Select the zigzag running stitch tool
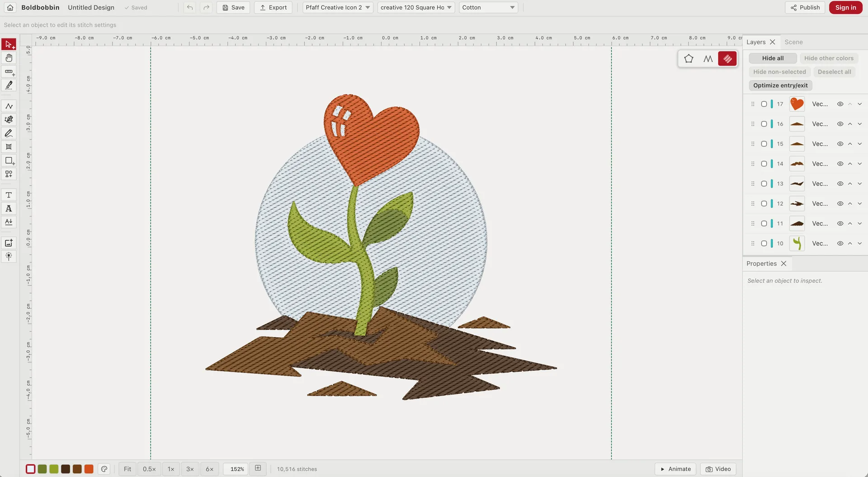 pos(9,106)
